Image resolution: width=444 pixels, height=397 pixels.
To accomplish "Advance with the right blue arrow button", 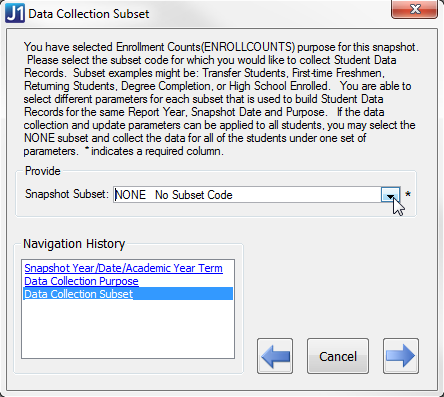I will [x=401, y=356].
